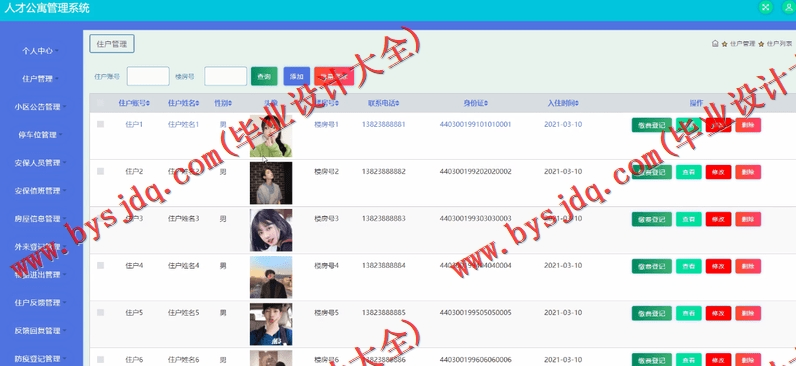This screenshot has width=796, height=366.
Task: Focus the 楼房号 search input field
Action: click(x=225, y=76)
